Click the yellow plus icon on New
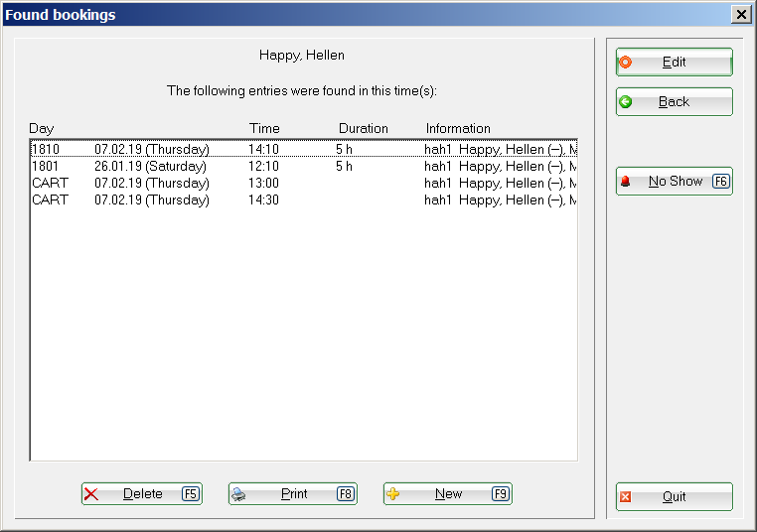 pos(393,494)
